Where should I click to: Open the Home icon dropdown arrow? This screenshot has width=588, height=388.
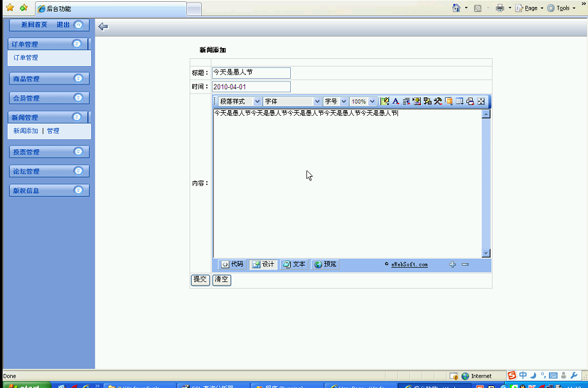click(466, 8)
